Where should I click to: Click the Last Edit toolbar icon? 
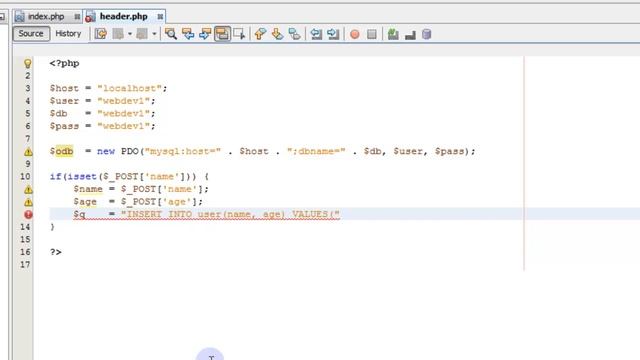(x=101, y=34)
